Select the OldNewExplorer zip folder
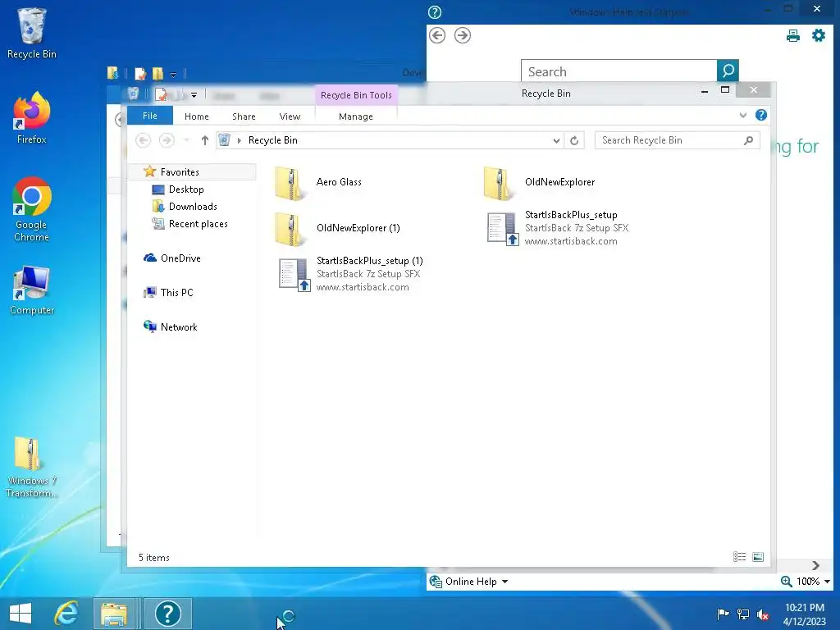Image resolution: width=840 pixels, height=630 pixels. pos(539,183)
